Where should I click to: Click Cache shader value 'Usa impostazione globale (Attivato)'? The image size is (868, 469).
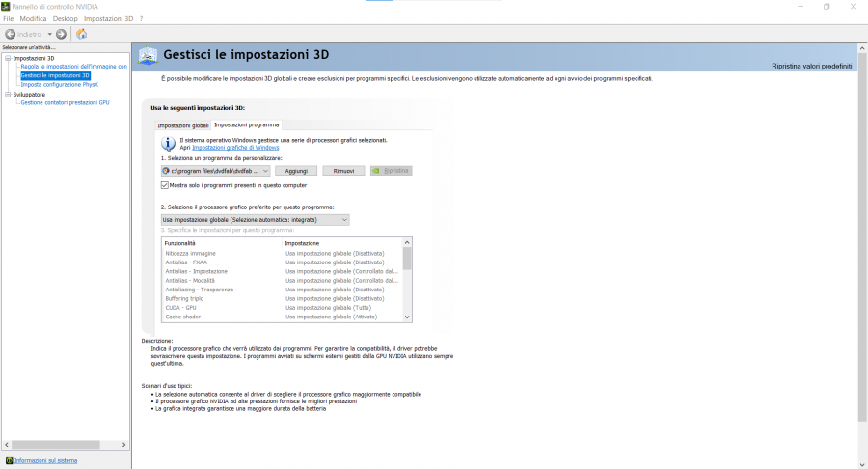331,317
